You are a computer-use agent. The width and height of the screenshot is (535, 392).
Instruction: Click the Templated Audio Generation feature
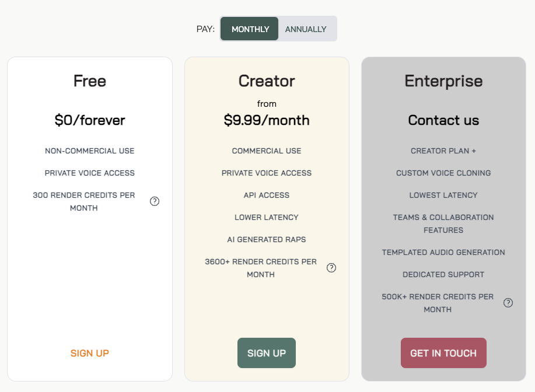[443, 252]
